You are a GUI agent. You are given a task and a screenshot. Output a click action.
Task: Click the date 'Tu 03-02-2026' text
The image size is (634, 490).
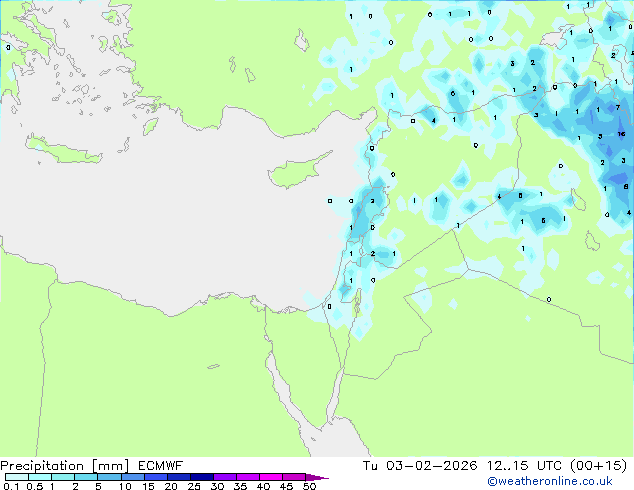coord(420,466)
